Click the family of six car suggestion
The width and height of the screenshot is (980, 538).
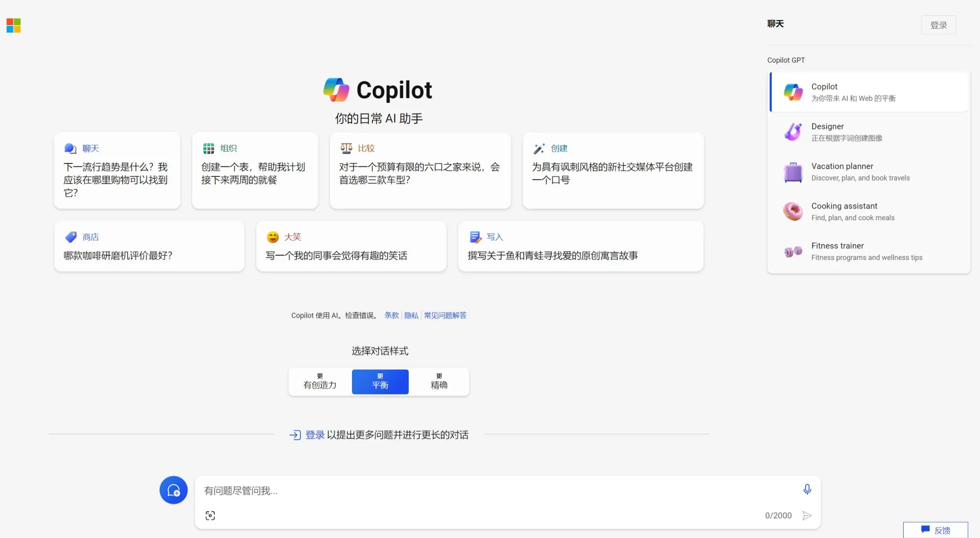coord(419,173)
